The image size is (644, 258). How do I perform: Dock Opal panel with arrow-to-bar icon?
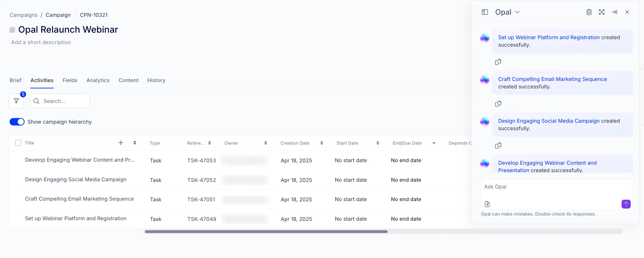point(614,12)
